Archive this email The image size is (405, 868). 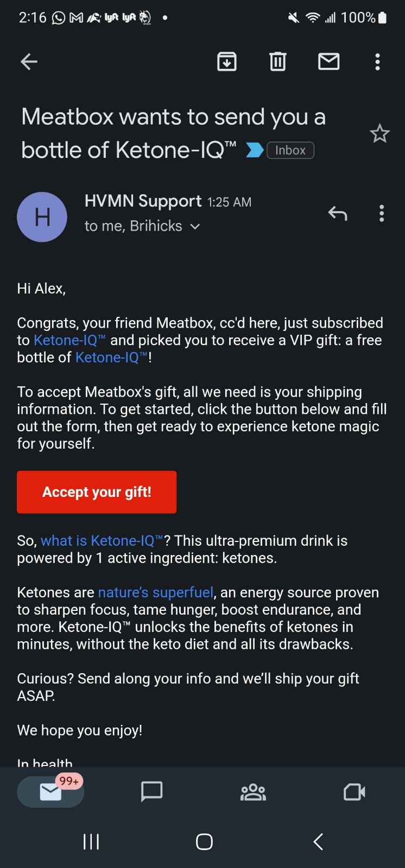coord(227,62)
